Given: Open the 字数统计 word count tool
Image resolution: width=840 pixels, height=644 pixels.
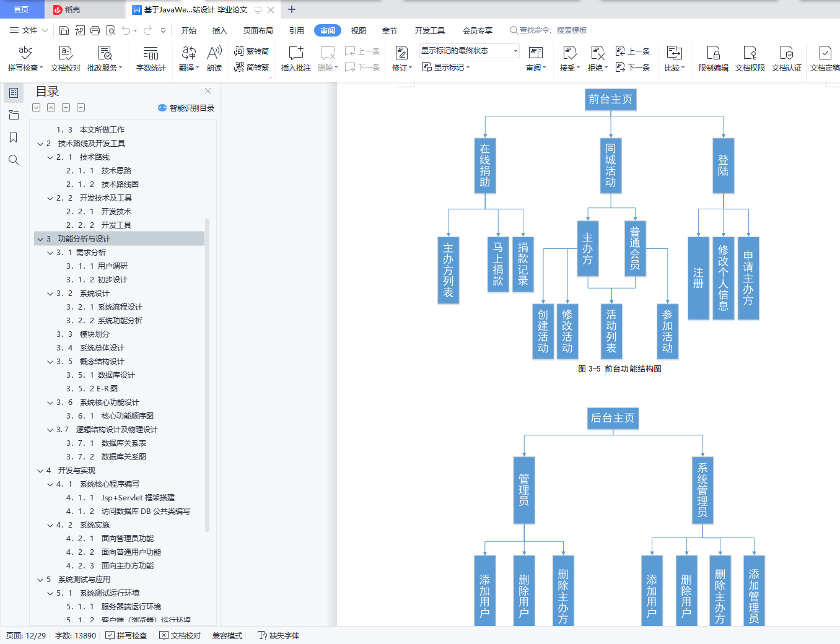Looking at the screenshot, I should point(151,59).
